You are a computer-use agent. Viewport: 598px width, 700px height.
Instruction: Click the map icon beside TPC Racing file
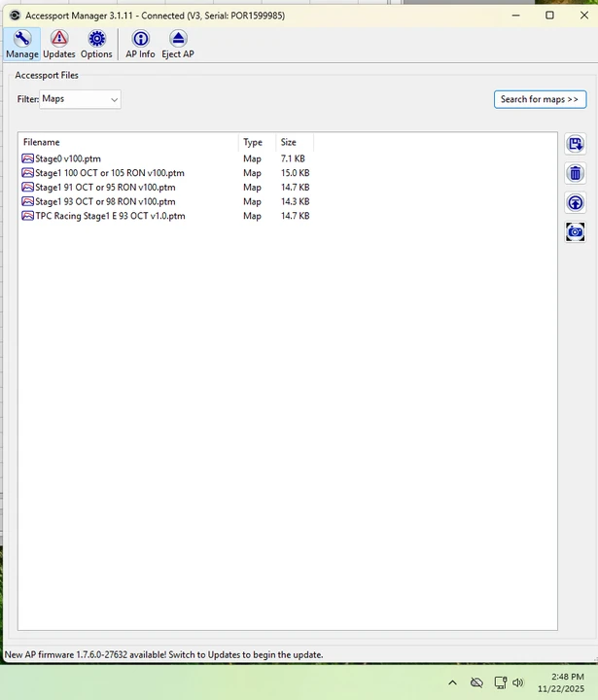click(x=27, y=216)
